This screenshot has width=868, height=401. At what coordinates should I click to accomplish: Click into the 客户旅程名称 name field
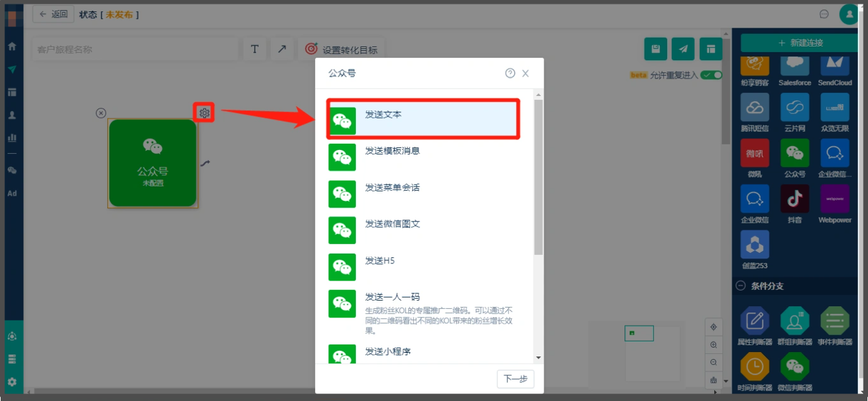(135, 49)
